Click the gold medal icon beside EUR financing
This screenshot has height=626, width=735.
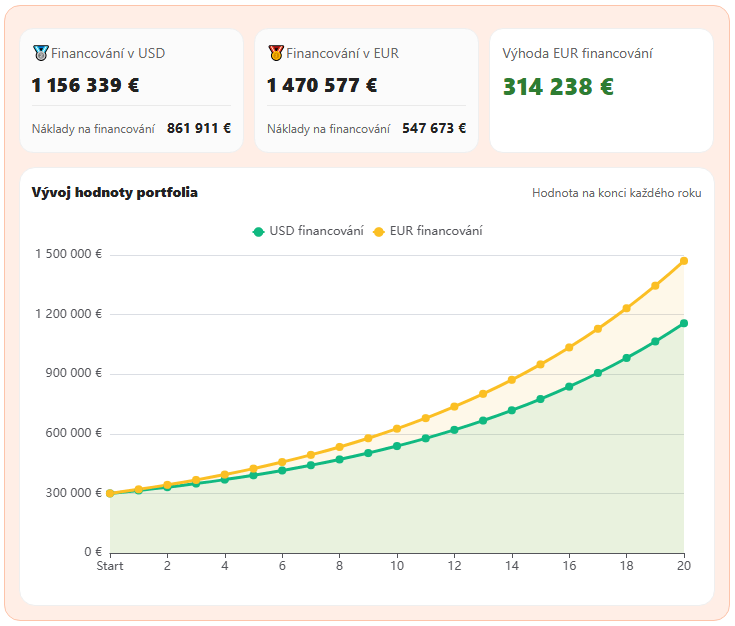click(x=275, y=53)
